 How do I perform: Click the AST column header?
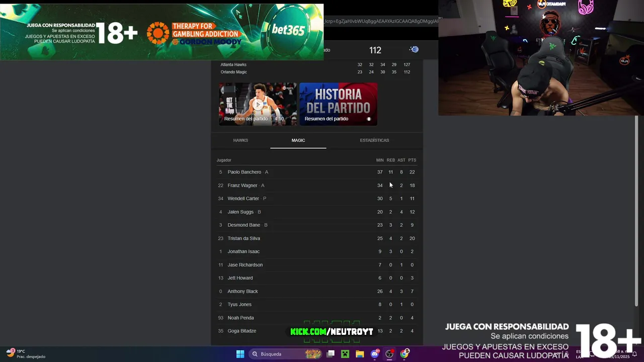[401, 160]
